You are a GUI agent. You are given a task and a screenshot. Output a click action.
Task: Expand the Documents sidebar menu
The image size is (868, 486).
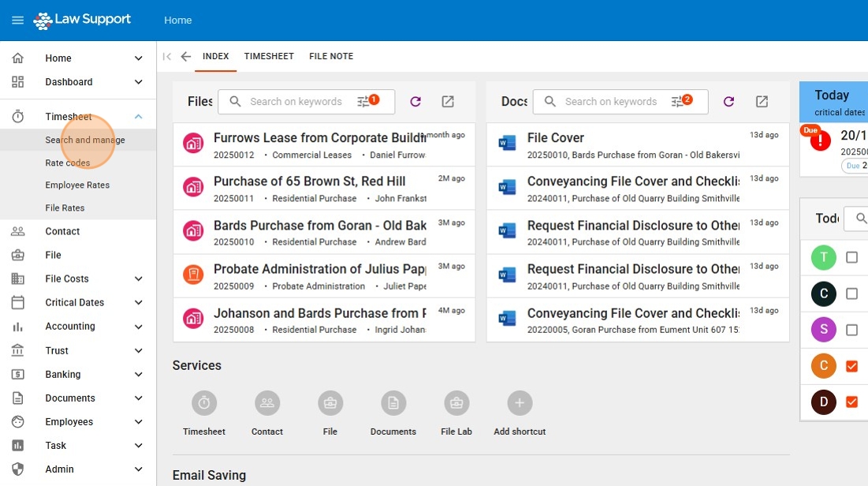pos(139,398)
